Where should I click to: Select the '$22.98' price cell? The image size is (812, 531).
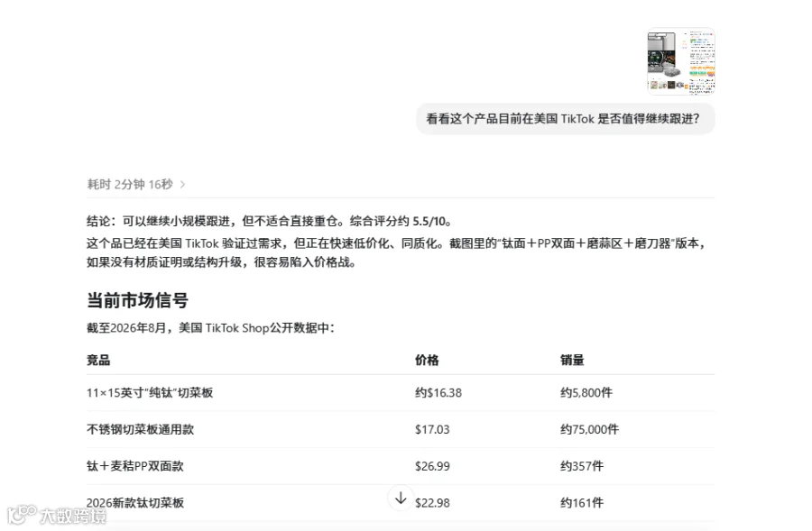432,502
